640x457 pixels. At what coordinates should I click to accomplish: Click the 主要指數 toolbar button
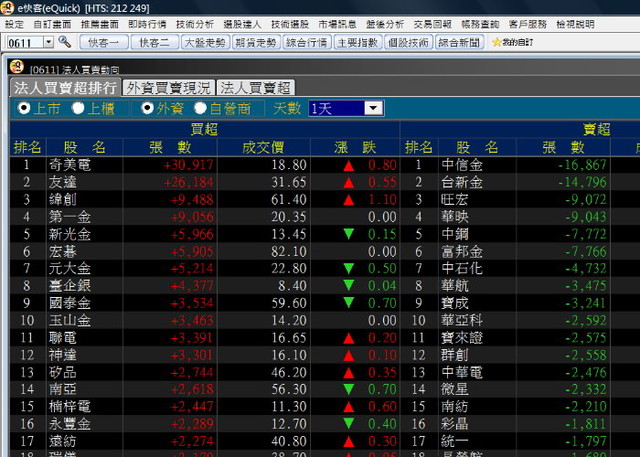pos(358,42)
